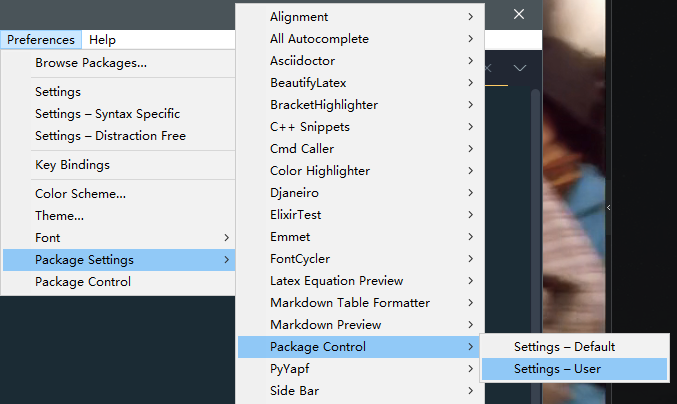Open Settings – Syntax Specific

pos(107,114)
